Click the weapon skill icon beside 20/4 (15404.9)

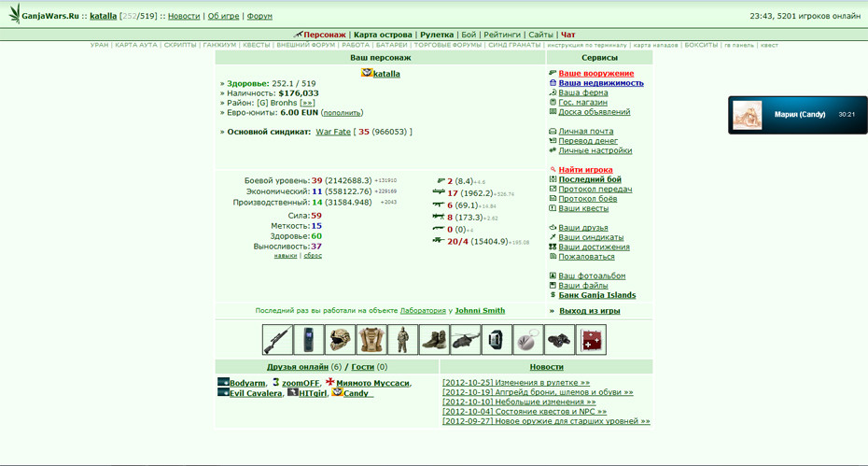(x=439, y=241)
